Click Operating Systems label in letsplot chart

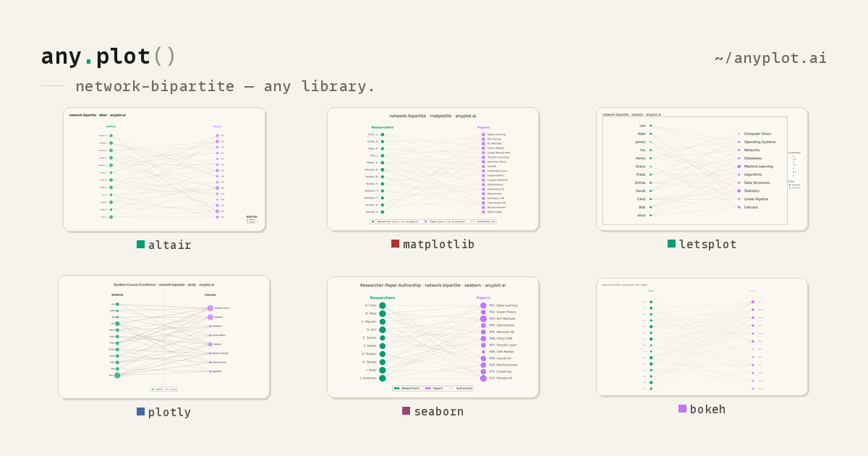coord(759,142)
